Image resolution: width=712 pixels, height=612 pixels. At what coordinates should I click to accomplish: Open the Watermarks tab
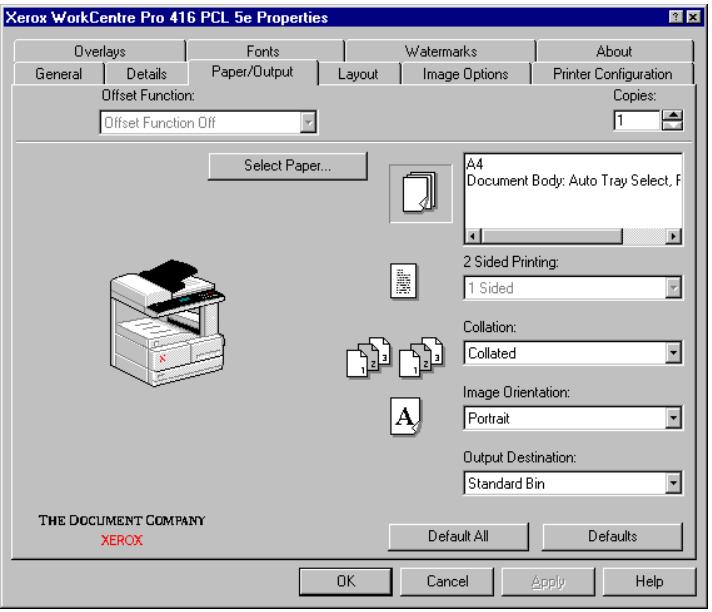[x=440, y=51]
